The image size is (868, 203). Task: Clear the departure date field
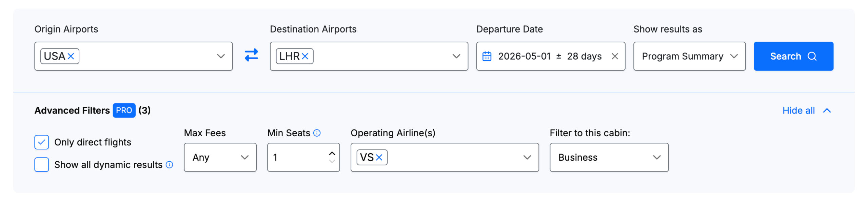click(x=614, y=56)
